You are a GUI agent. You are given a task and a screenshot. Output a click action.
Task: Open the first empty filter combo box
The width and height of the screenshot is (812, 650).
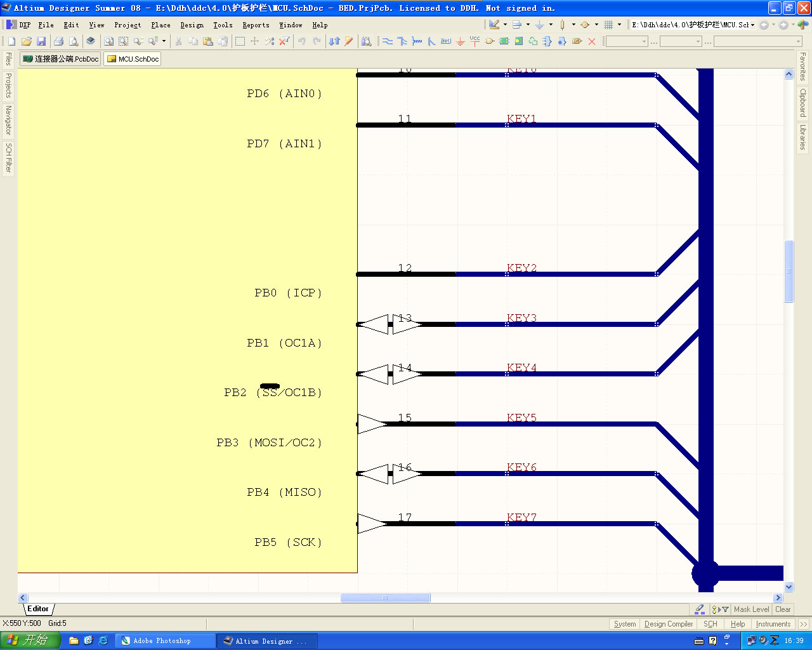pyautogui.click(x=627, y=41)
